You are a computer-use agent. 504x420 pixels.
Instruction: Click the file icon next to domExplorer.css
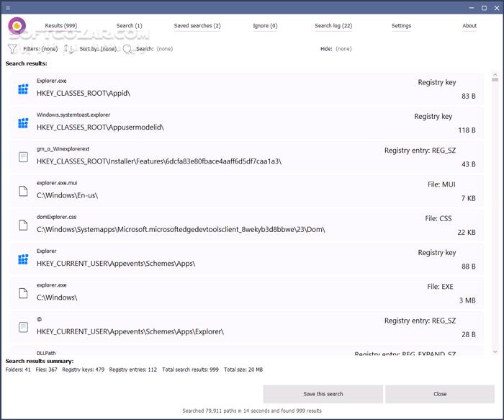tap(23, 224)
